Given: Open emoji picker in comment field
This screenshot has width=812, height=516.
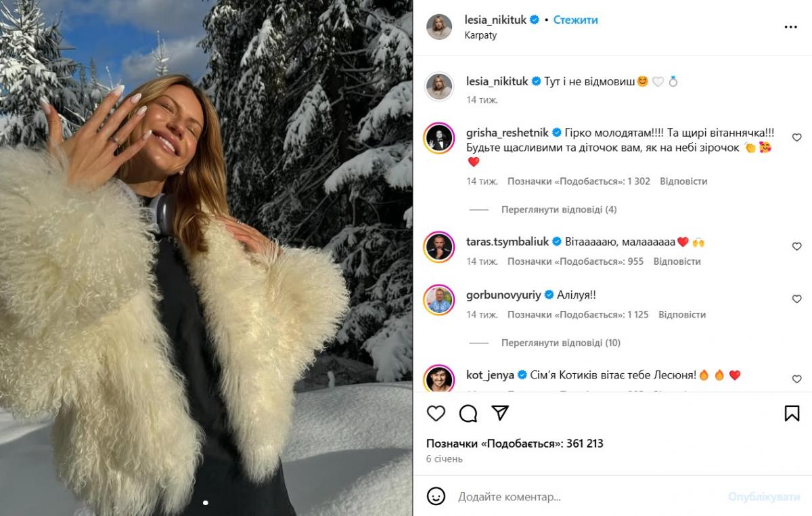Looking at the screenshot, I should pyautogui.click(x=436, y=496).
